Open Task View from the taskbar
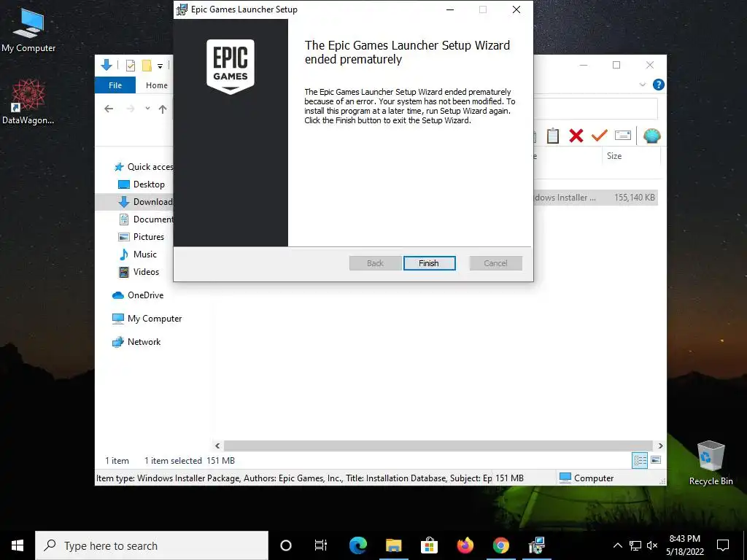 (x=321, y=545)
